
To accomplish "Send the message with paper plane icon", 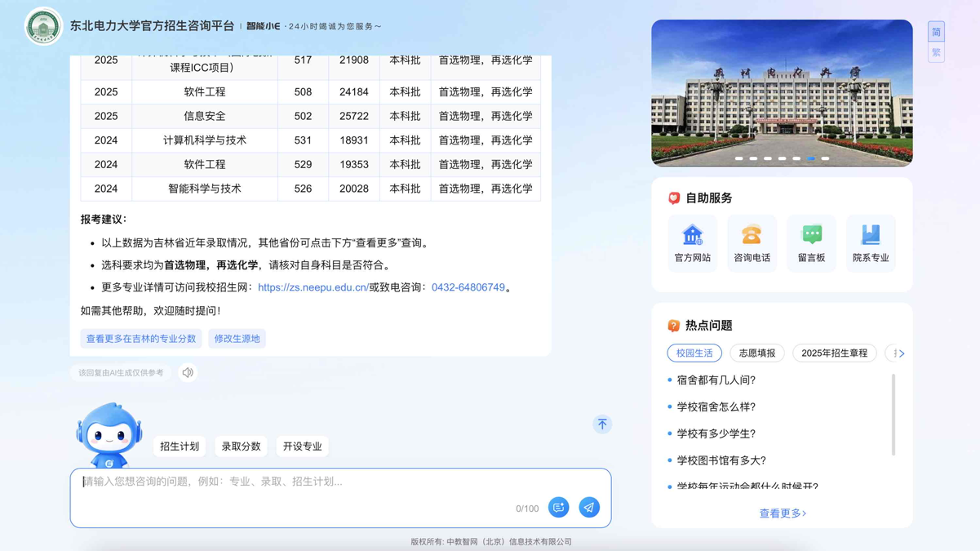I will click(x=588, y=508).
